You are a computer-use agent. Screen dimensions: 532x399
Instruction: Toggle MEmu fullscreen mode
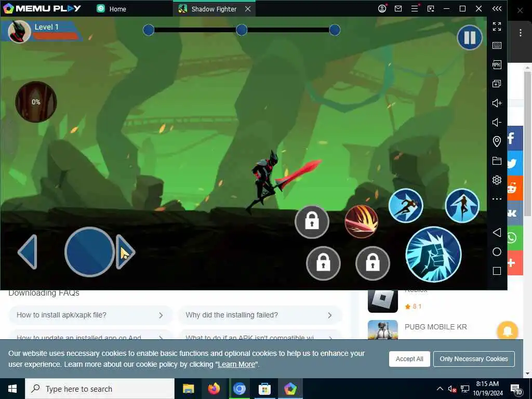[x=497, y=26]
